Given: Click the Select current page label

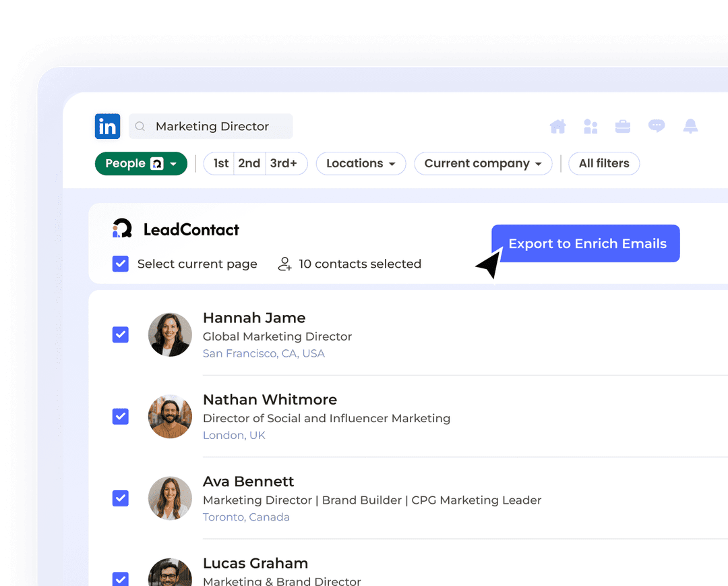Looking at the screenshot, I should click(x=198, y=264).
